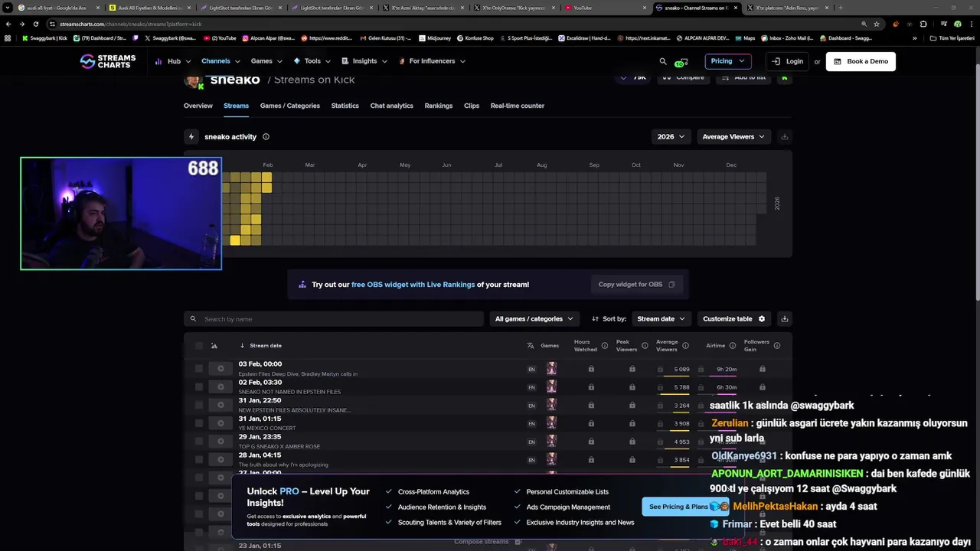This screenshot has width=980, height=551.
Task: Open the Streams Charts logo homepage
Action: [108, 61]
